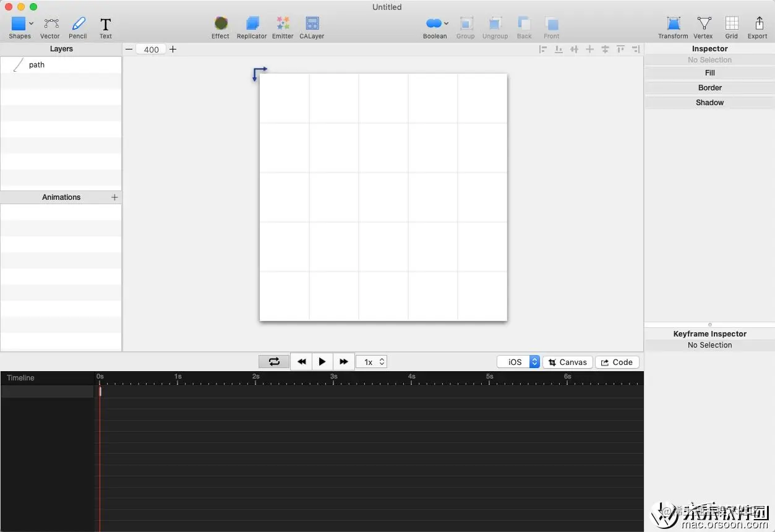775x532 pixels.
Task: Zoom out with the minus button
Action: [129, 49]
